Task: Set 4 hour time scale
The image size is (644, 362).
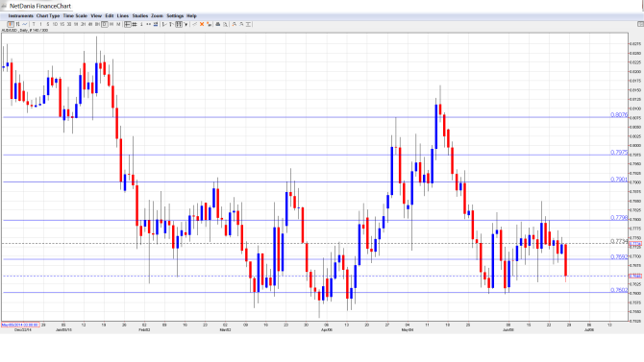Action: click(x=90, y=25)
